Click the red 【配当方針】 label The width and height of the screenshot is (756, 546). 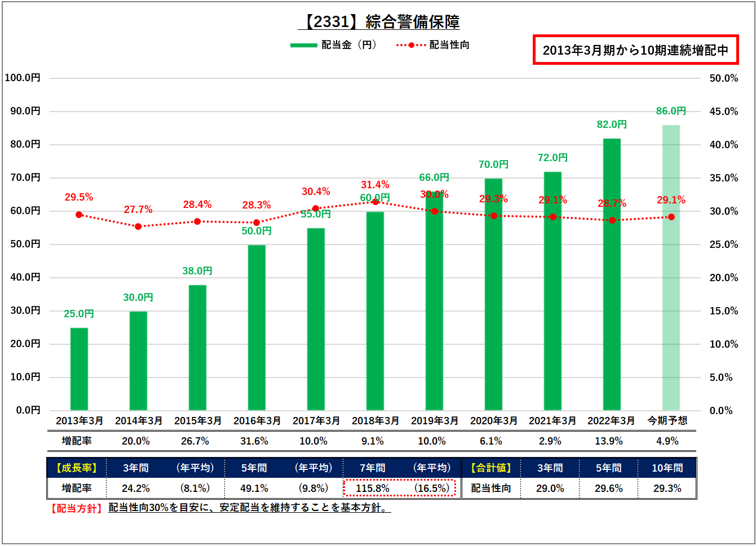tap(77, 508)
